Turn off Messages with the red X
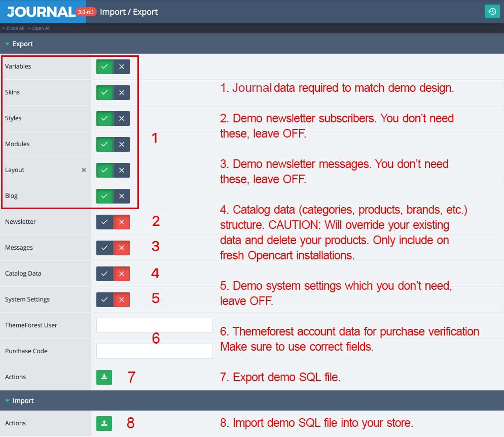This screenshot has height=437, width=504. [x=122, y=248]
